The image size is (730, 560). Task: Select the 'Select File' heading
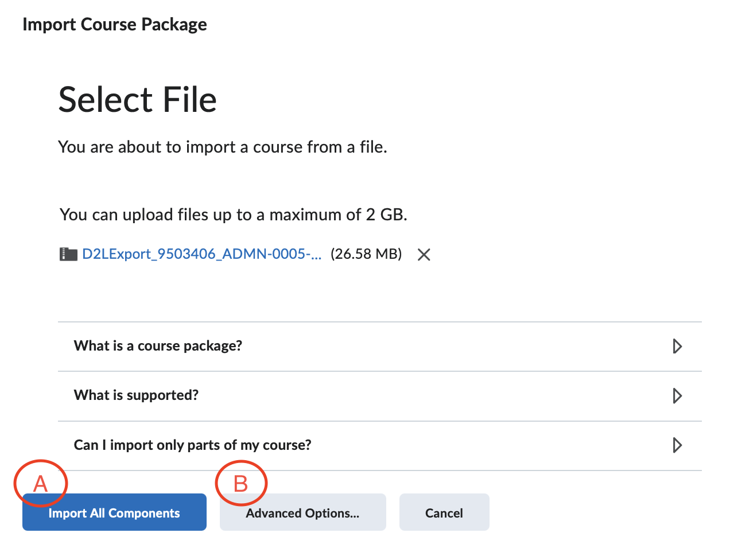pyautogui.click(x=137, y=99)
